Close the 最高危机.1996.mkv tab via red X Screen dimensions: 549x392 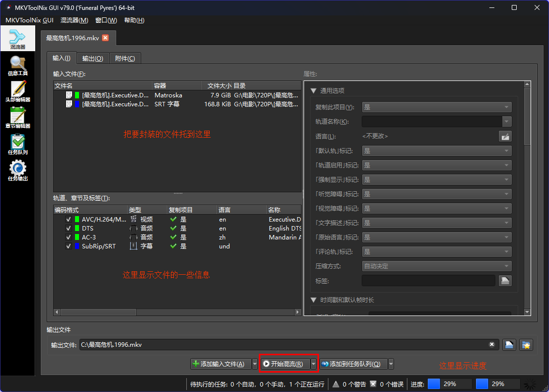click(105, 38)
